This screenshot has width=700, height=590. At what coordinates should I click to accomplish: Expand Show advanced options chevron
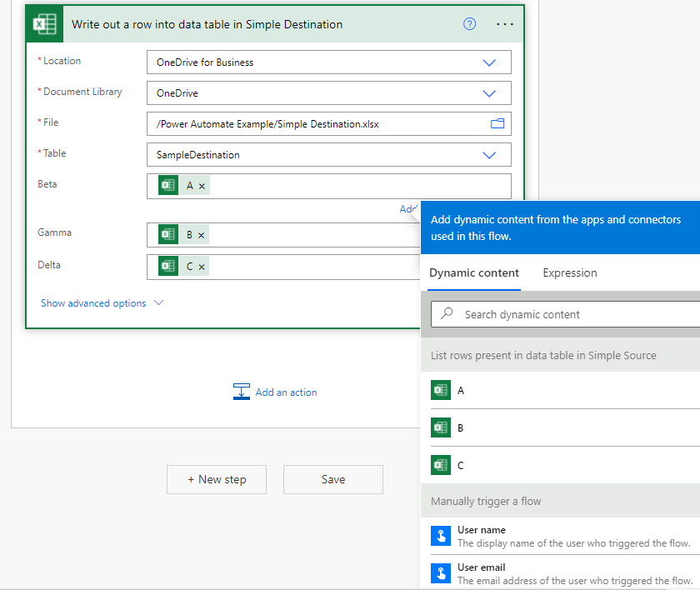[x=158, y=302]
